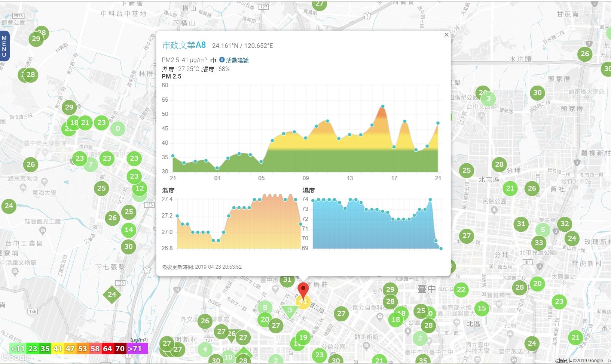Click the purple >71 legend swatch

point(137,349)
